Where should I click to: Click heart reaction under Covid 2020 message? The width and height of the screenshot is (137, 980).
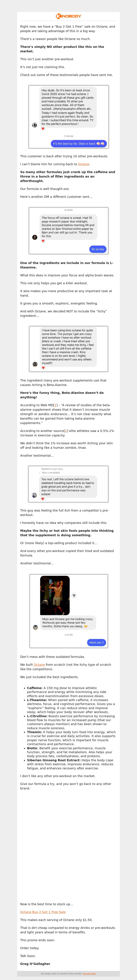pos(43,129)
